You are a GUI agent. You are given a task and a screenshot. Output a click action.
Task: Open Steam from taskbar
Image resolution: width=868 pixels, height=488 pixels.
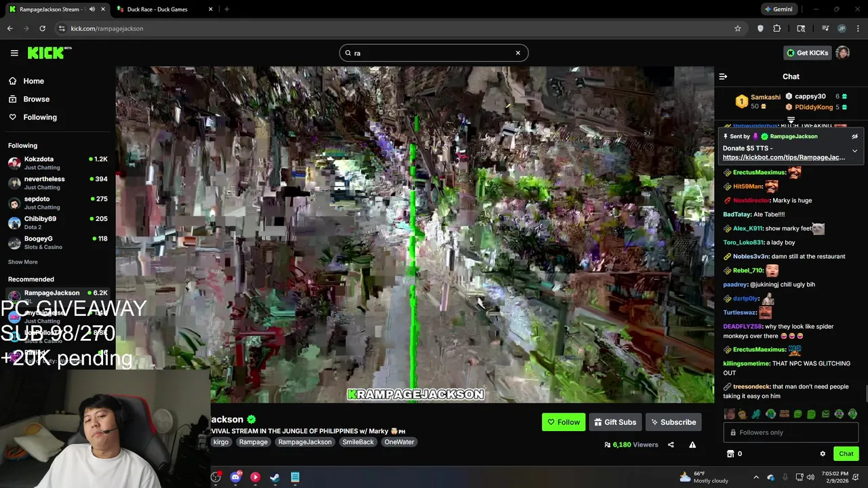pyautogui.click(x=275, y=477)
